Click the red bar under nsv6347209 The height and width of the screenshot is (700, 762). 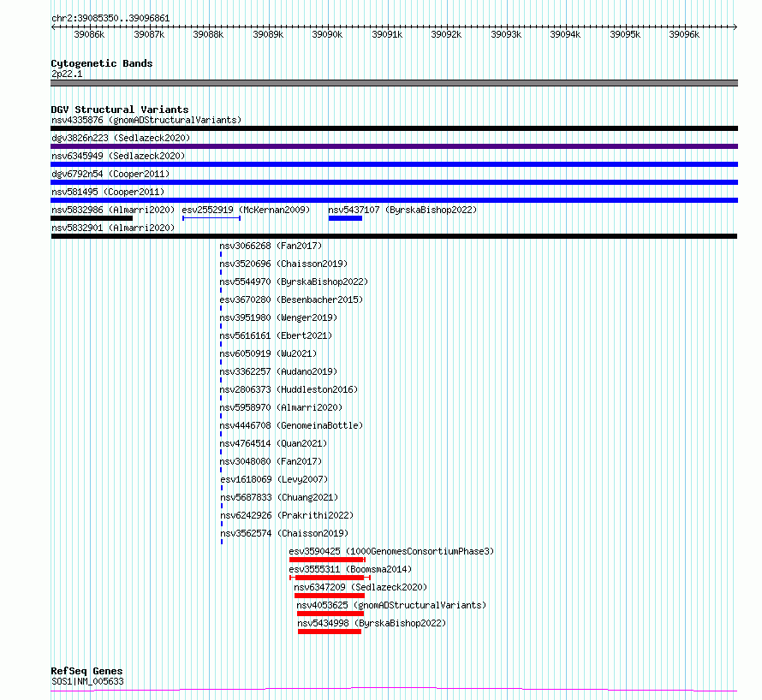point(330,596)
